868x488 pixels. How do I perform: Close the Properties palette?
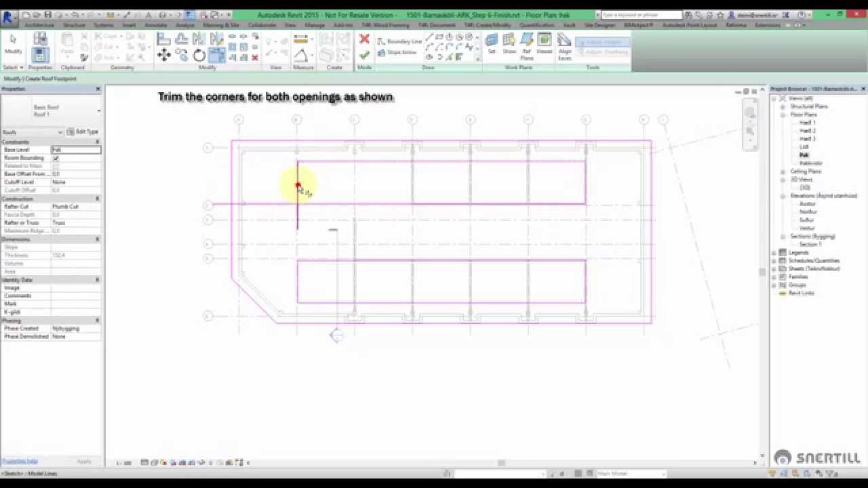[98, 89]
